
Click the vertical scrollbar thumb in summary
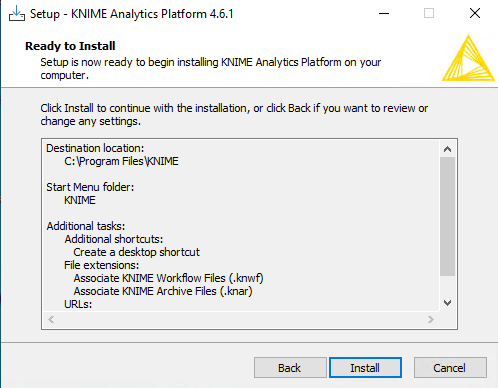pyautogui.click(x=448, y=217)
